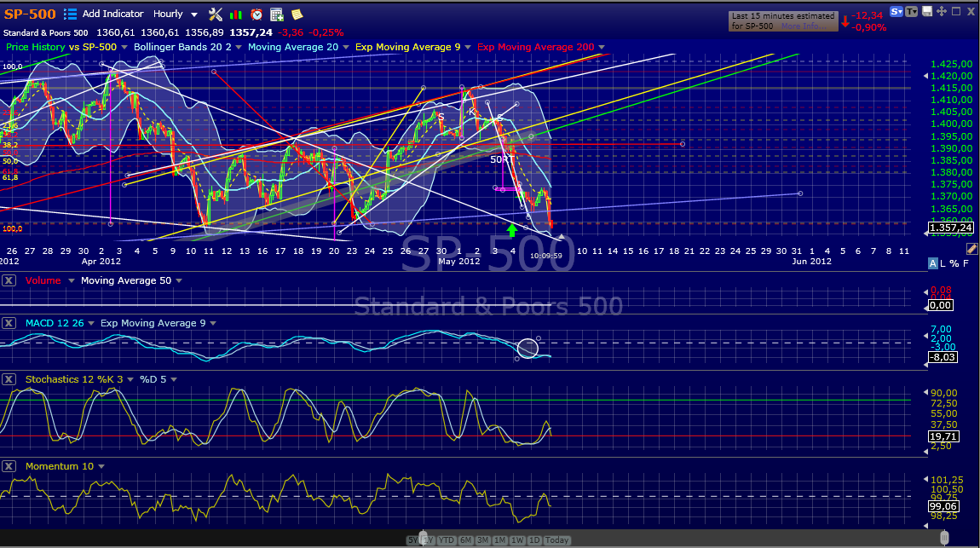Expand Momentum 10 options

pyautogui.click(x=101, y=467)
